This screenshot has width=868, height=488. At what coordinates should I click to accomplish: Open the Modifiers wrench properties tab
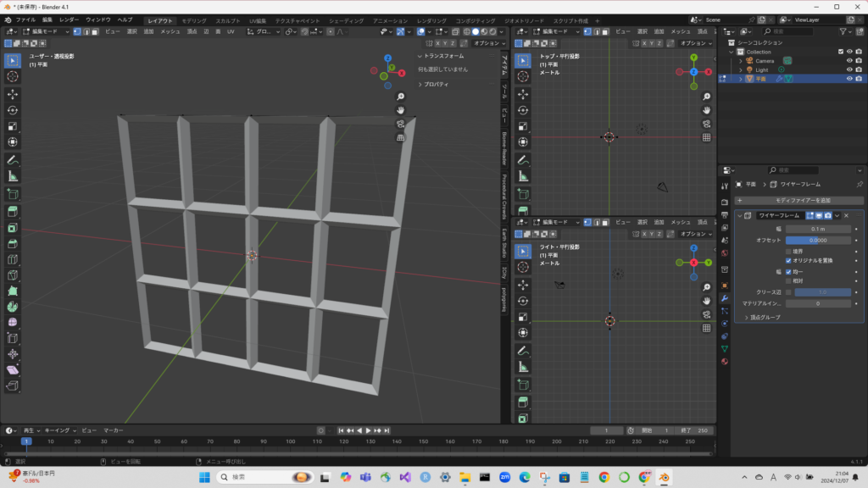725,298
